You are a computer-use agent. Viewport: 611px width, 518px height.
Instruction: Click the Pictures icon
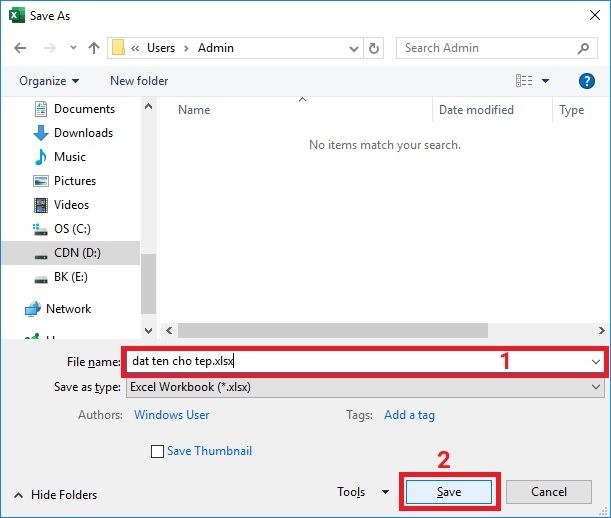[41, 181]
